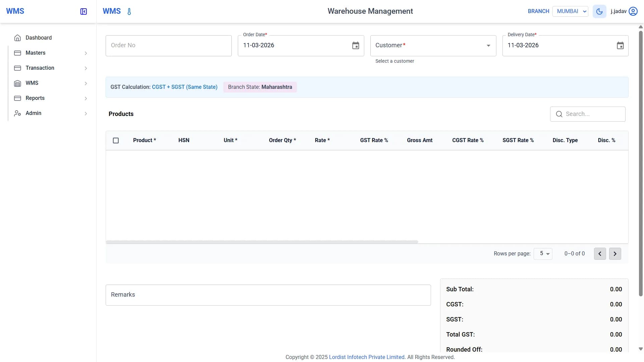Click the Product * column header
This screenshot has width=644, height=362.
145,140
